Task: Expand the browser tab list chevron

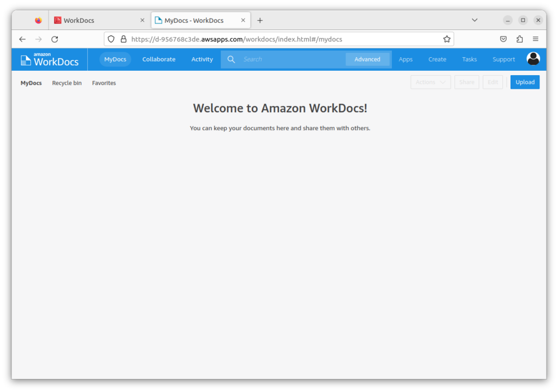Action: (474, 20)
